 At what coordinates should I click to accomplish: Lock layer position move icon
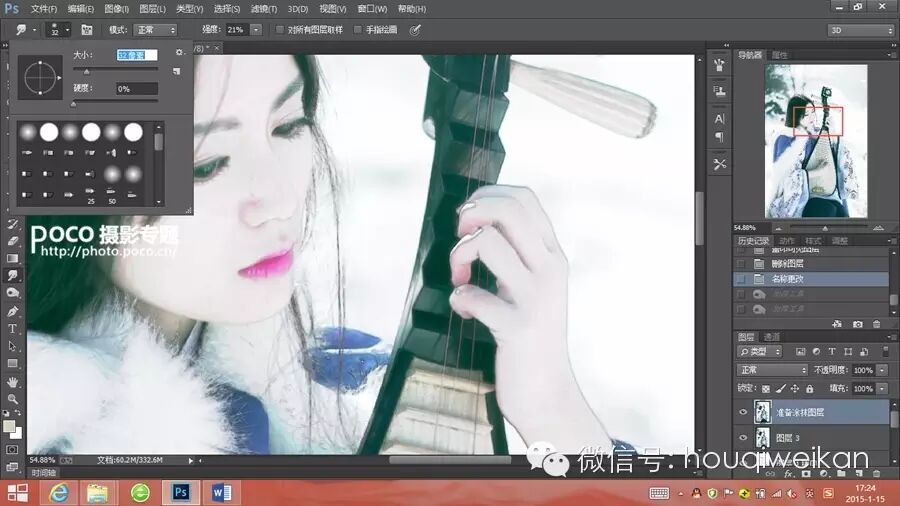[x=795, y=389]
